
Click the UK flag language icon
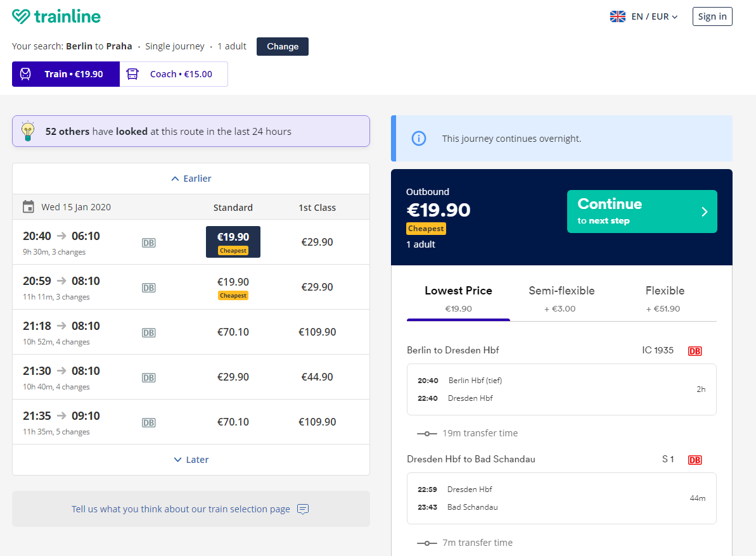617,16
